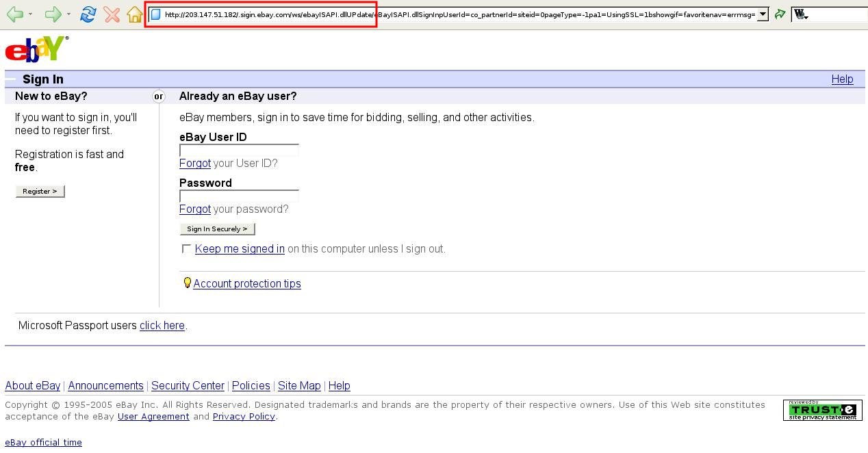Screen dimensions: 868x453
Task: Click the green Go arrow beside the address bar
Action: point(780,14)
